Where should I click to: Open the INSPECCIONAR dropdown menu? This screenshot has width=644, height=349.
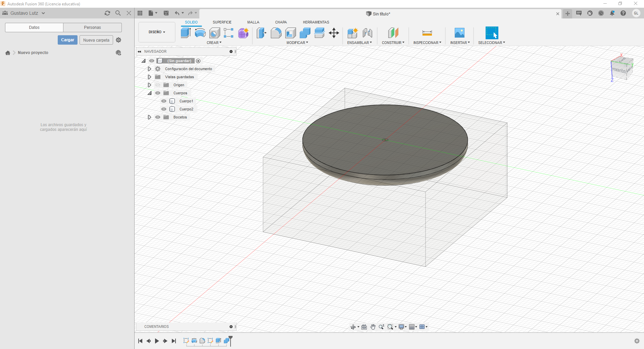click(x=427, y=43)
